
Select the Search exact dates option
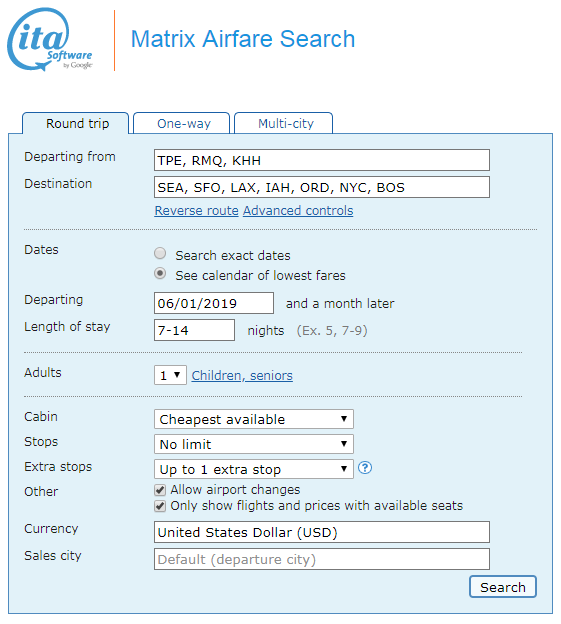tap(160, 253)
